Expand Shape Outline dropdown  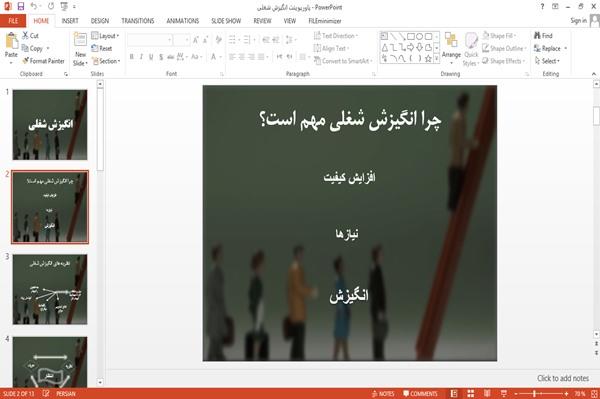[x=504, y=48]
